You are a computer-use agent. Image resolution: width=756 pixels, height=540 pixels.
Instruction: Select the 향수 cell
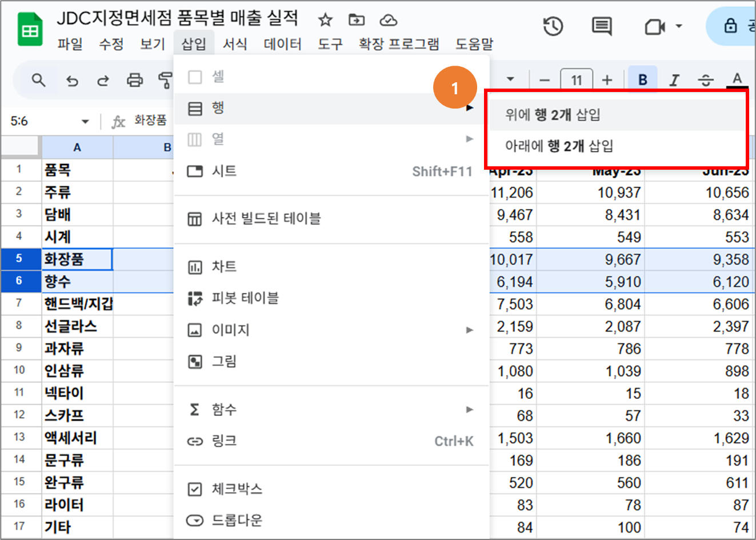[77, 282]
